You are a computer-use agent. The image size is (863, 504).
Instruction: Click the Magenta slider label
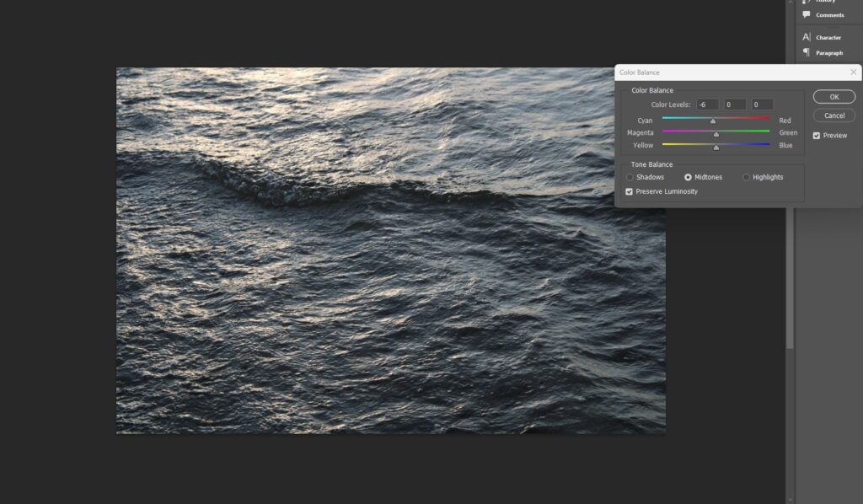click(641, 132)
